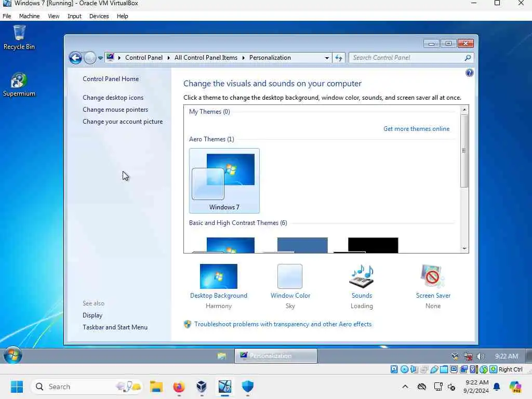Viewport: 532px width, 399px height.
Task: Select the Supermium desktop shortcut
Action: [19, 85]
